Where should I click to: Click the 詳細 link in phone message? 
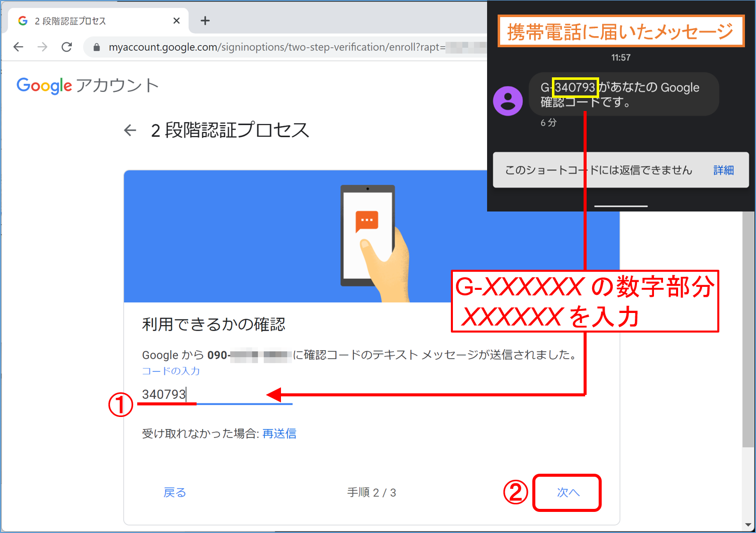pyautogui.click(x=724, y=170)
